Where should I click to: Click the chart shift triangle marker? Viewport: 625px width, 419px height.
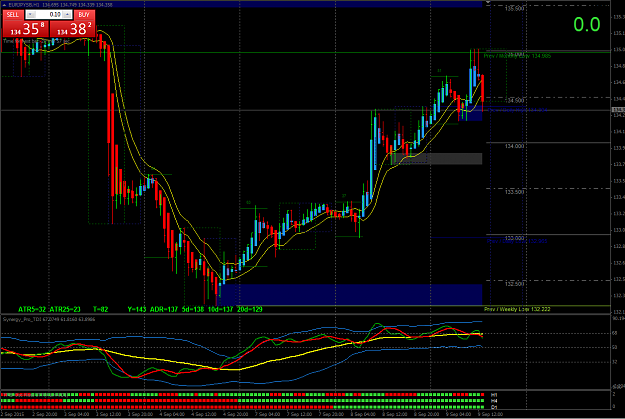(487, 2)
